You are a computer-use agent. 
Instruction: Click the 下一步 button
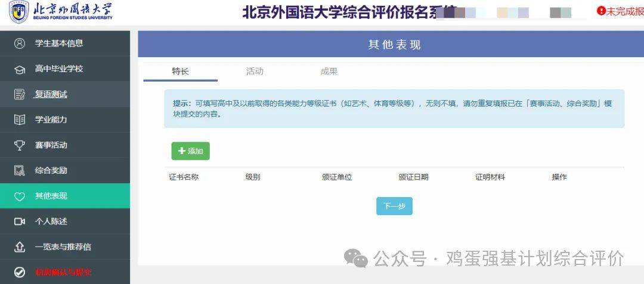coord(394,206)
